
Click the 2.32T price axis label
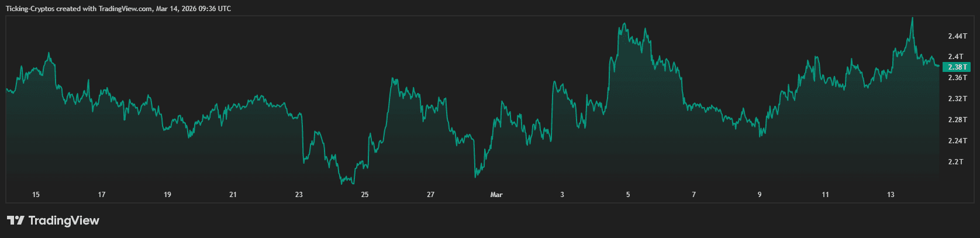pos(957,99)
